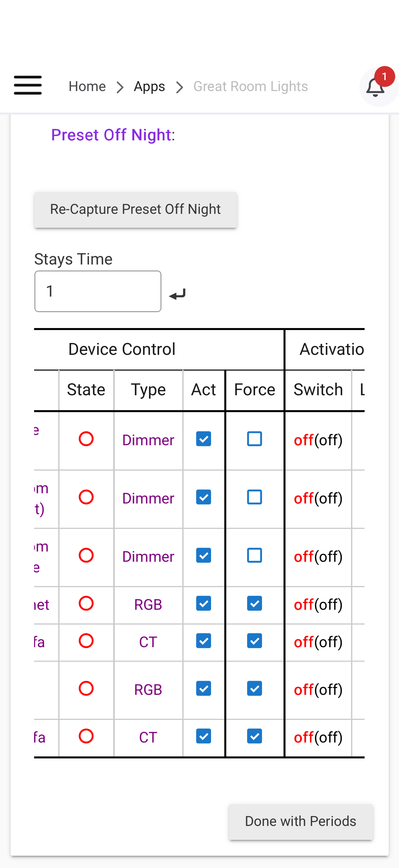Go to Home breadcrumb

point(87,87)
